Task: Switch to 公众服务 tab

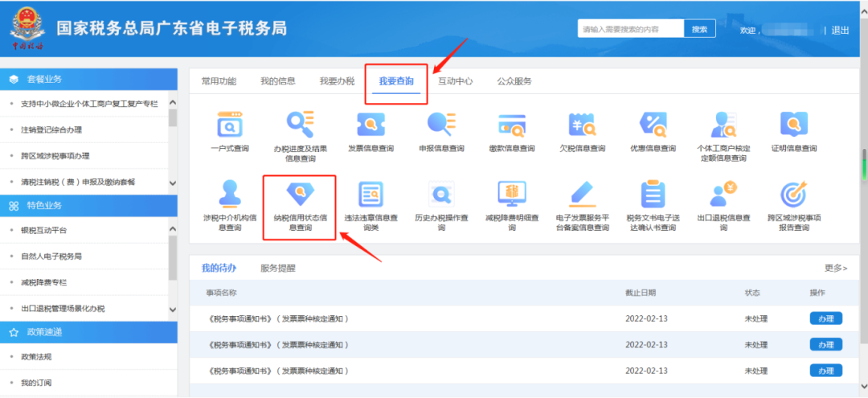Action: tap(514, 81)
